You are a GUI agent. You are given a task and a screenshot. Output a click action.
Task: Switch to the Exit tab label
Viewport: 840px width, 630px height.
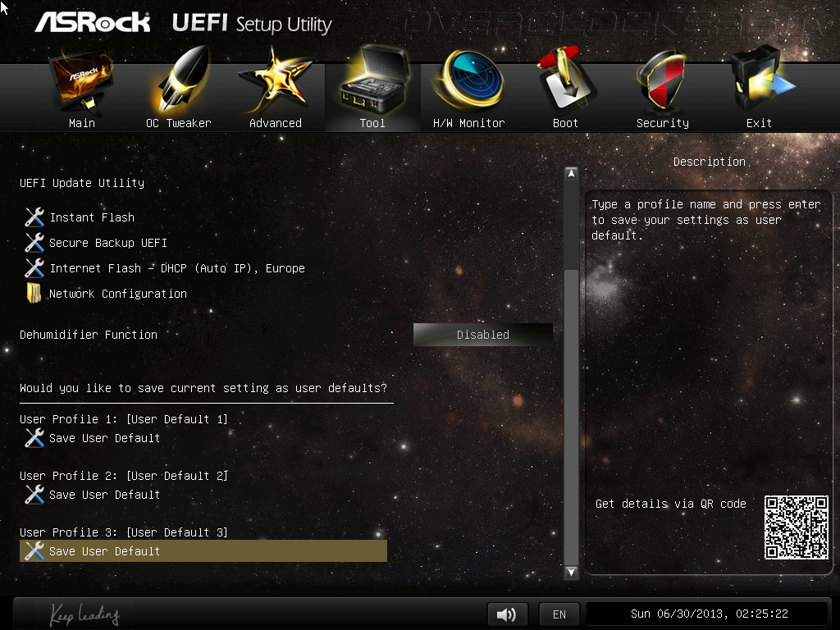tap(759, 123)
